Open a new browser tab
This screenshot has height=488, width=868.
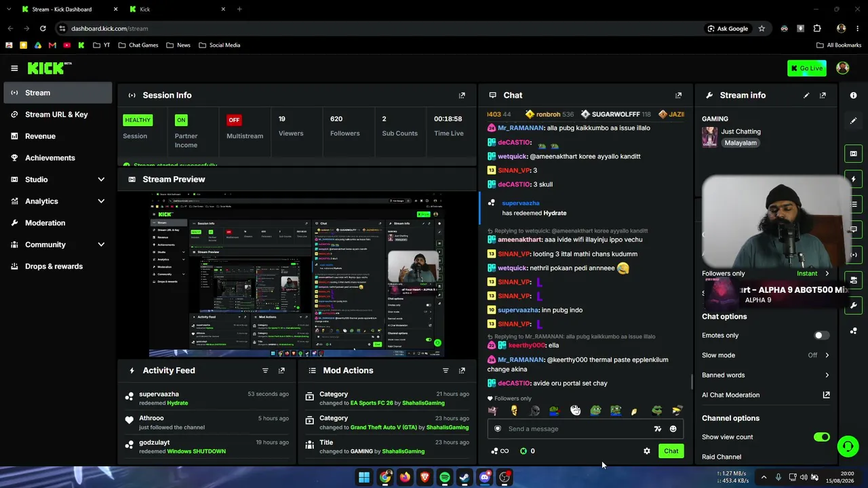pos(239,9)
